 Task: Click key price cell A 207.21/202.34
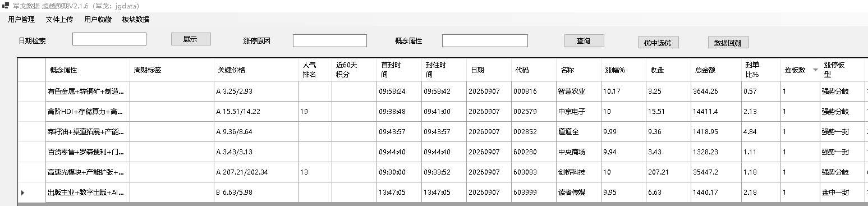click(256, 172)
